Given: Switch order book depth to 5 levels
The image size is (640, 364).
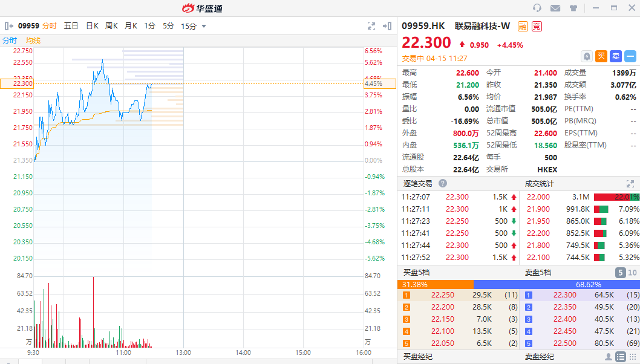Looking at the screenshot, I should (620, 273).
